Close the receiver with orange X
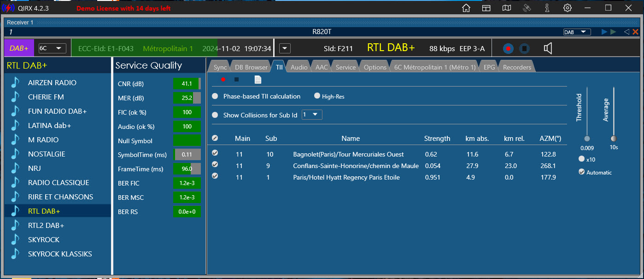 [x=635, y=32]
